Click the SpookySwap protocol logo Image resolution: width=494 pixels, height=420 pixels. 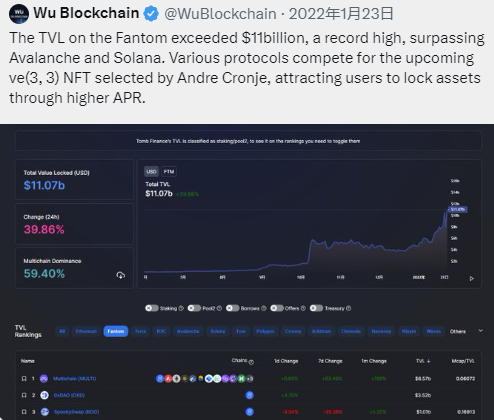[x=45, y=412]
